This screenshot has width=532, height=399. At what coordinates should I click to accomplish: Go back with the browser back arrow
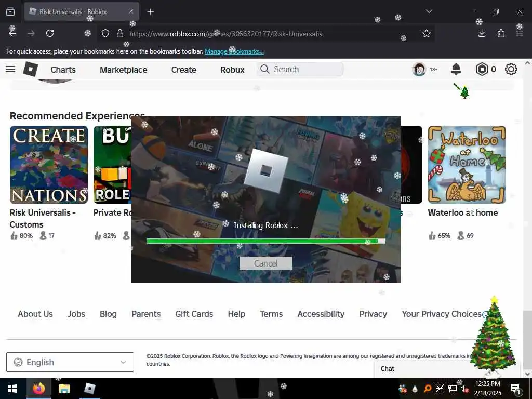click(x=12, y=33)
